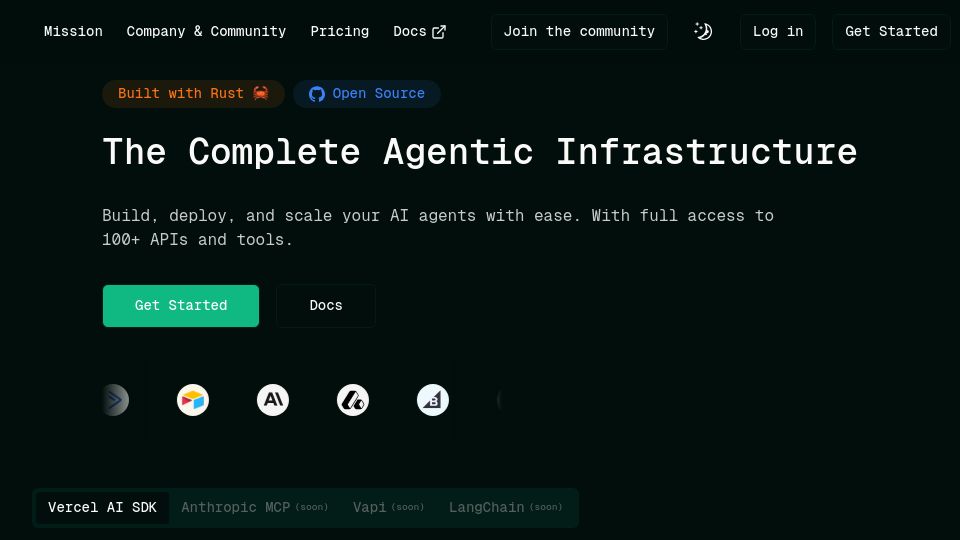Toggle the dark mode moon icon
This screenshot has width=960, height=540.
pyautogui.click(x=703, y=31)
